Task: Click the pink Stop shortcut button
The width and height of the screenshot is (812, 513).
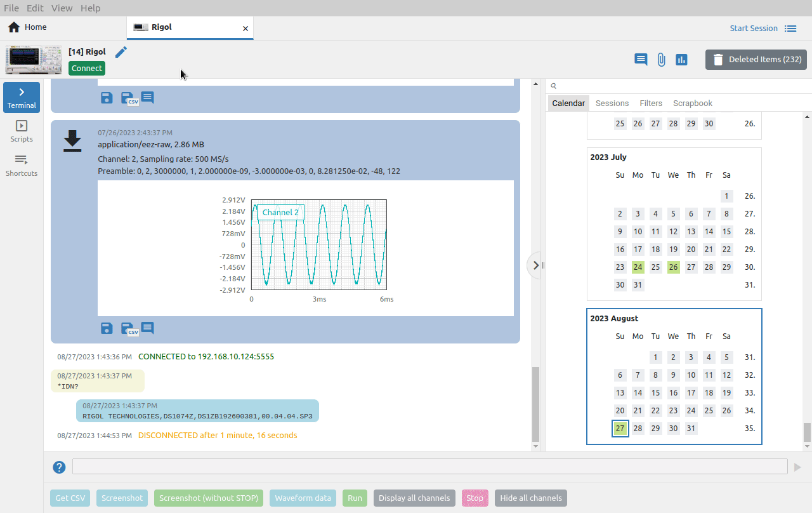Action: [x=475, y=498]
